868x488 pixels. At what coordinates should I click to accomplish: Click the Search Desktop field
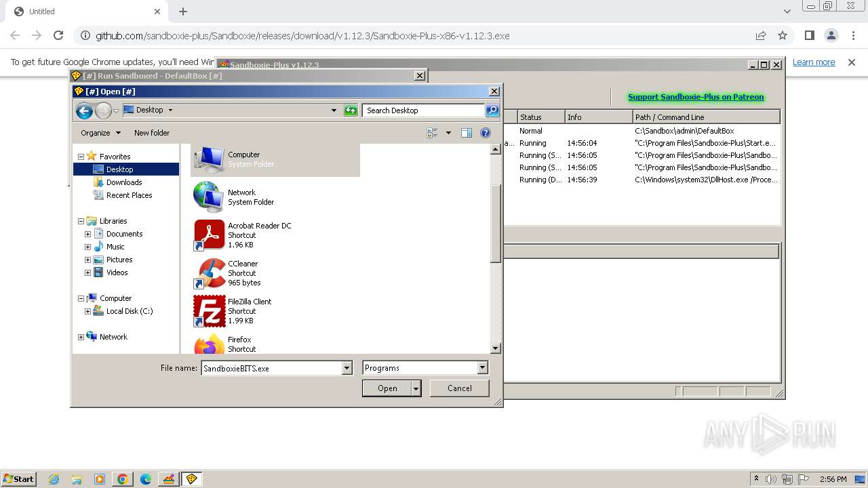click(424, 110)
